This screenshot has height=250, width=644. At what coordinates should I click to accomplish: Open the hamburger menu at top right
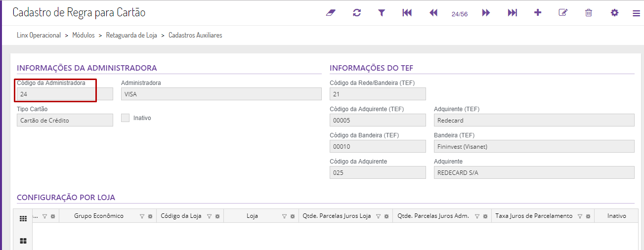point(636,13)
